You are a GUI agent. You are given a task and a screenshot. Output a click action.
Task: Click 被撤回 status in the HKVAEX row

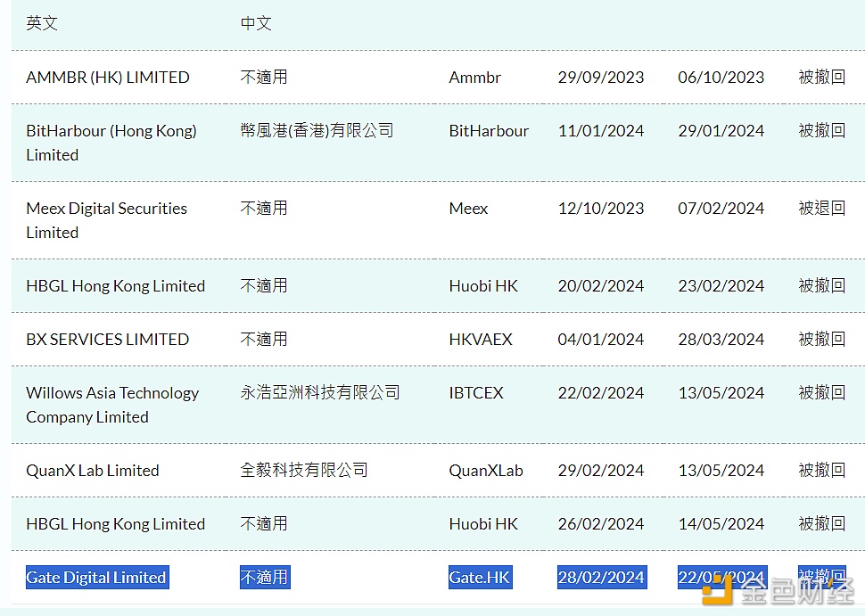(822, 340)
